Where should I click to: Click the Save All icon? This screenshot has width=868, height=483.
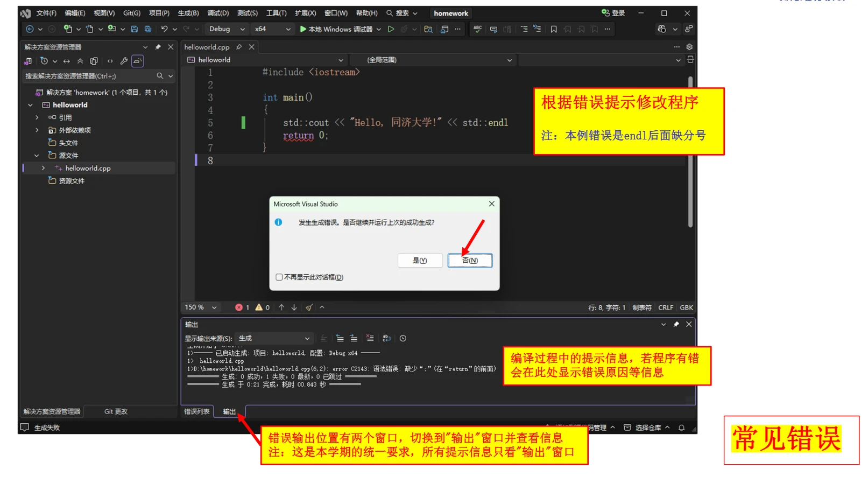(x=148, y=29)
